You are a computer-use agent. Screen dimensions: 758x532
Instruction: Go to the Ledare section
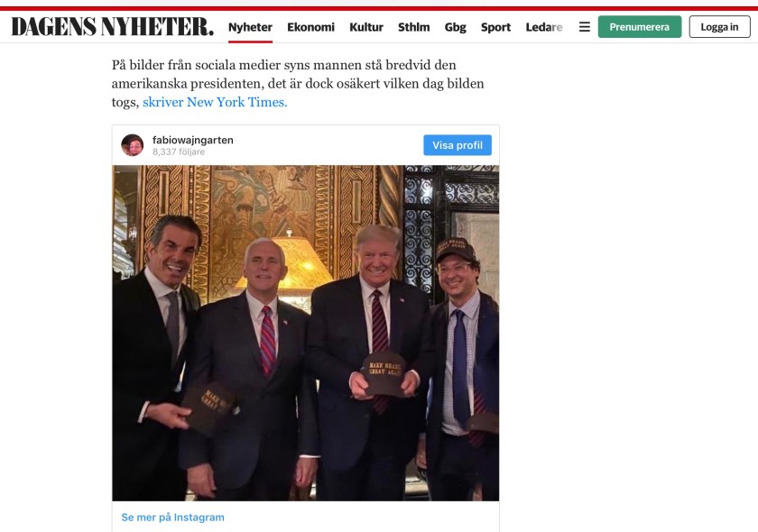(x=544, y=27)
